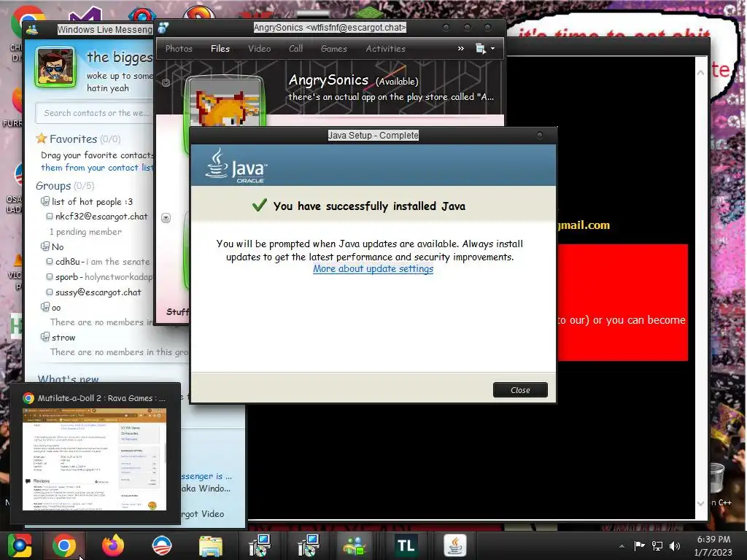
Task: Open the Start menu button
Action: pyautogui.click(x=19, y=545)
